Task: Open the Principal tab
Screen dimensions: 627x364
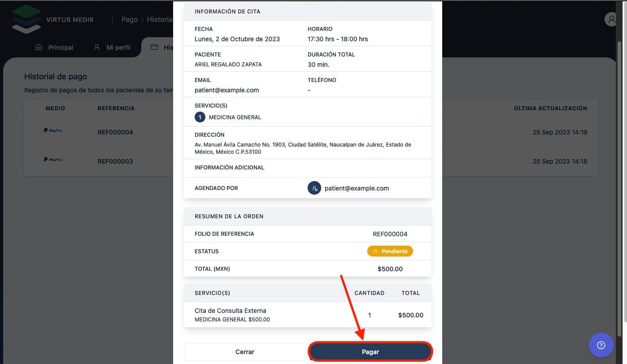Action: (x=61, y=48)
